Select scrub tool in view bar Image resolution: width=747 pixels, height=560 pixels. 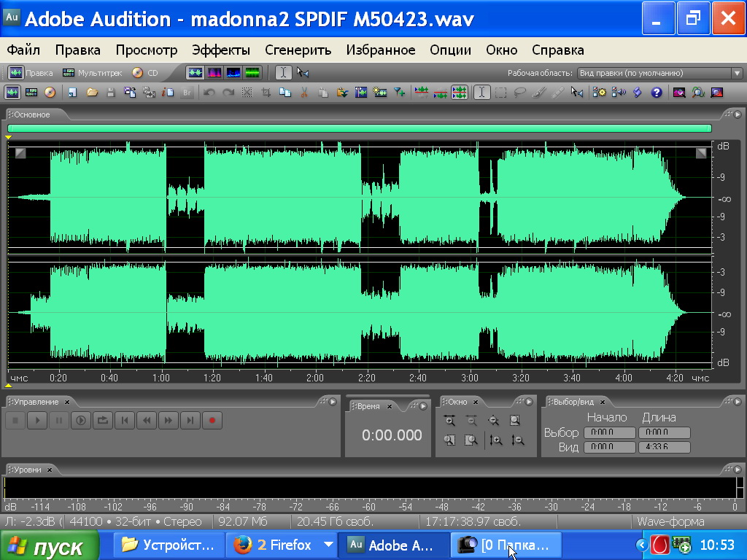[303, 73]
